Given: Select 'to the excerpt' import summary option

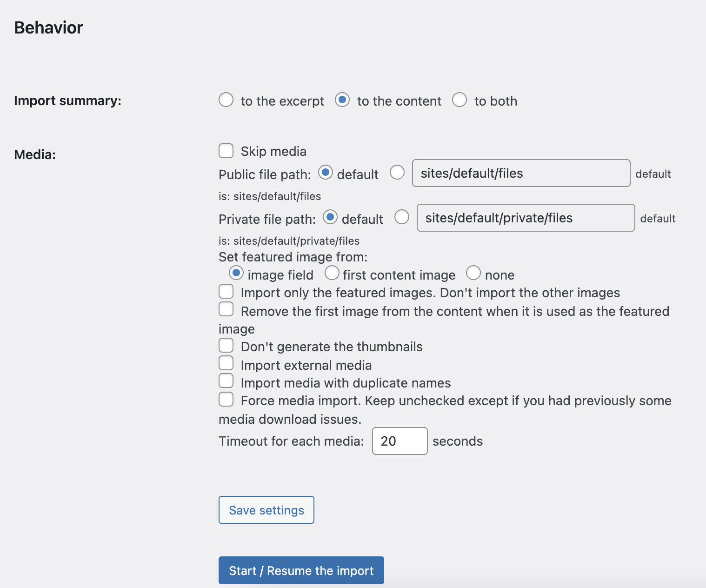Looking at the screenshot, I should coord(226,100).
